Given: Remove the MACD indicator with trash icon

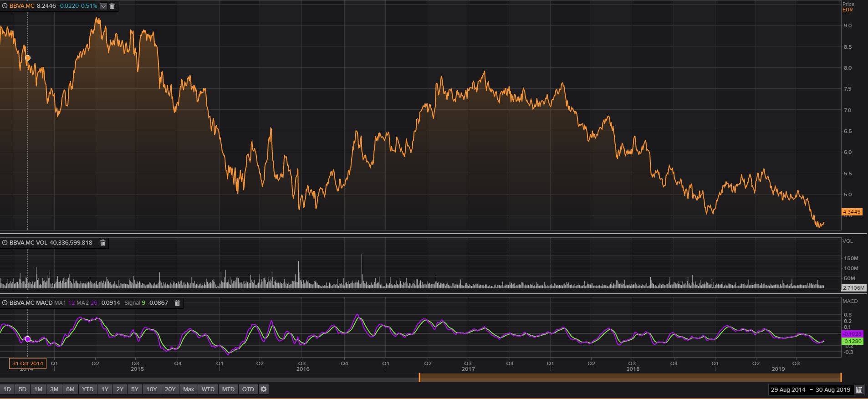Looking at the screenshot, I should tap(178, 302).
